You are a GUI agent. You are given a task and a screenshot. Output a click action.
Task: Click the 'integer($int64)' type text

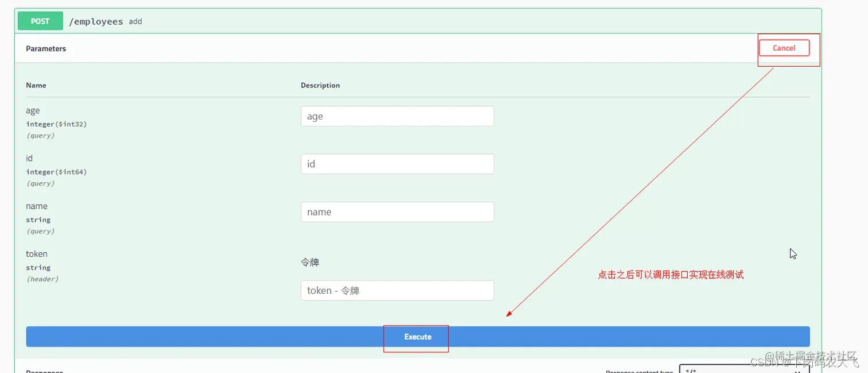click(56, 172)
